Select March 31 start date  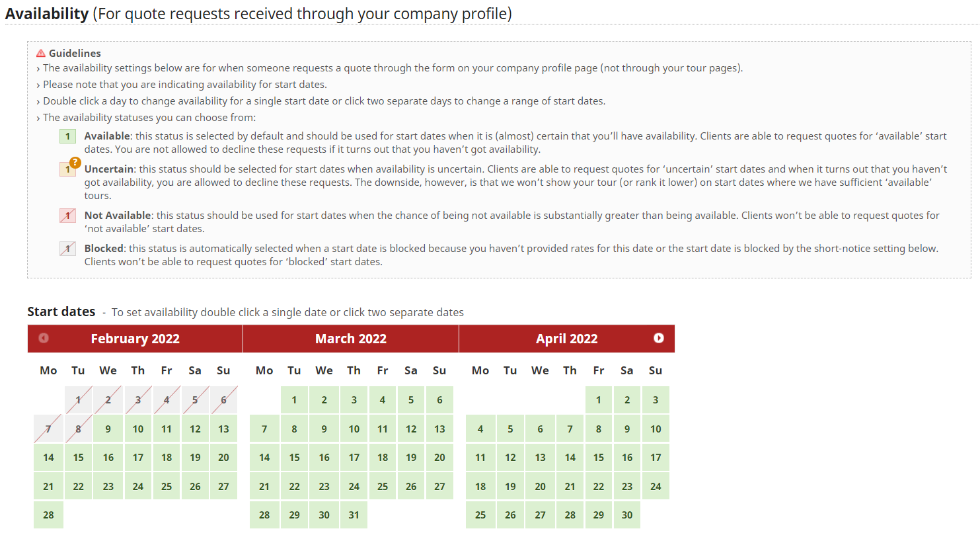click(x=354, y=515)
